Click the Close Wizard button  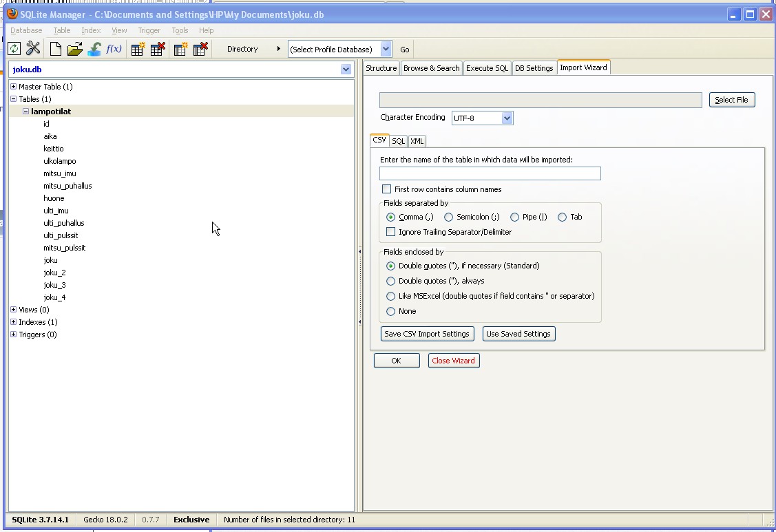(453, 360)
